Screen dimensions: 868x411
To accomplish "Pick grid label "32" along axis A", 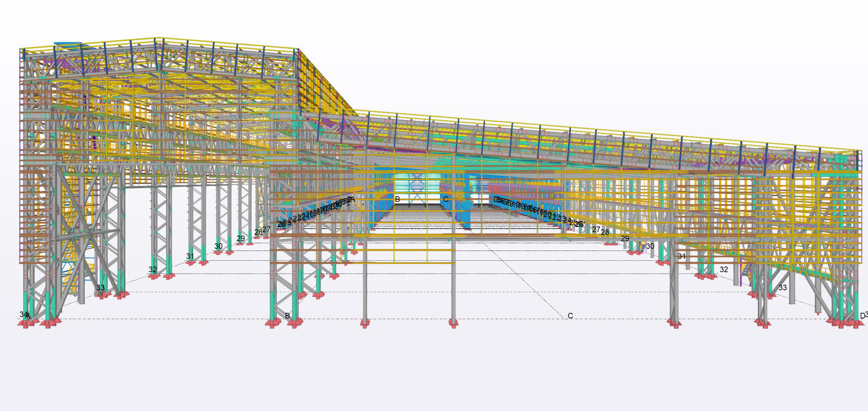I will 153,269.
